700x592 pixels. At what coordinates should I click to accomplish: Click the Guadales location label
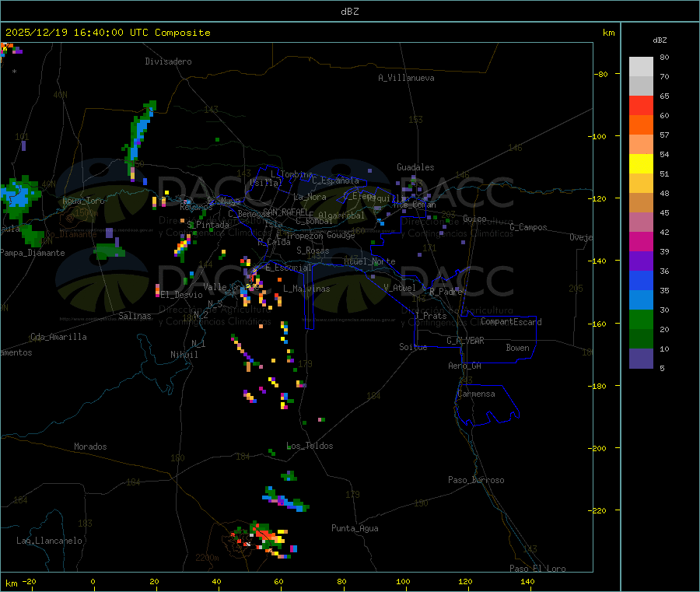click(415, 167)
